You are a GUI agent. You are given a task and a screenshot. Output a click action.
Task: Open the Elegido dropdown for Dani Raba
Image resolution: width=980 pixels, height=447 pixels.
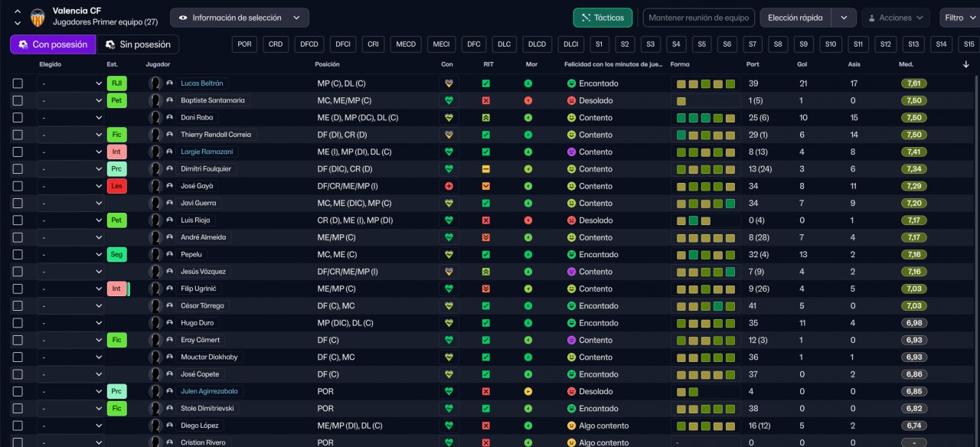70,118
